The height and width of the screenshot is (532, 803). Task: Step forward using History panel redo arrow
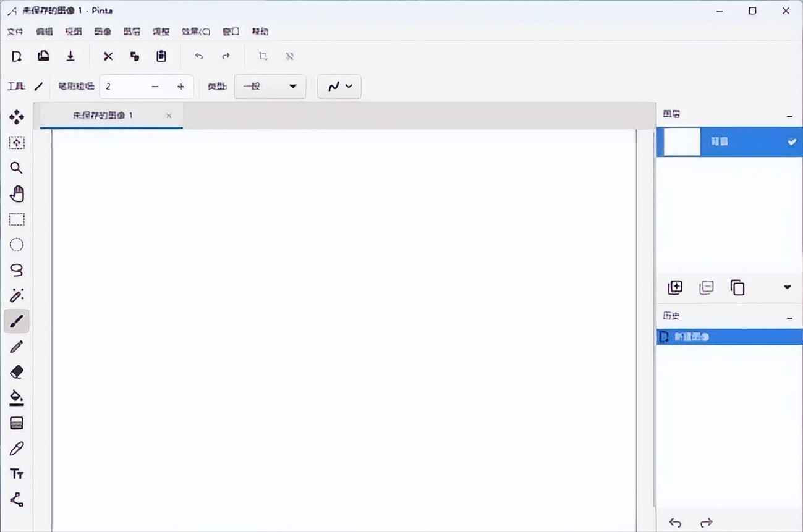click(x=707, y=523)
